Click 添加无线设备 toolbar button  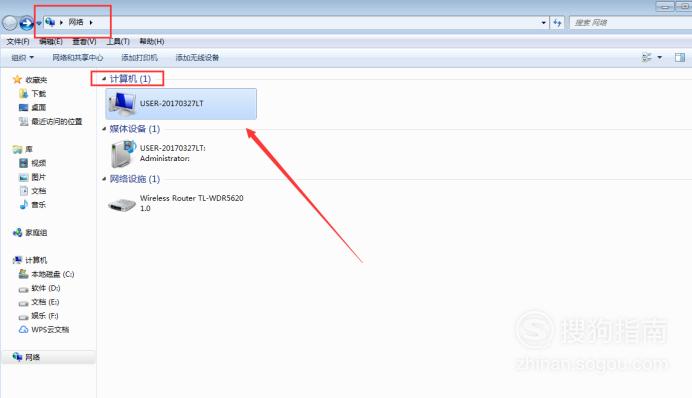pyautogui.click(x=197, y=58)
